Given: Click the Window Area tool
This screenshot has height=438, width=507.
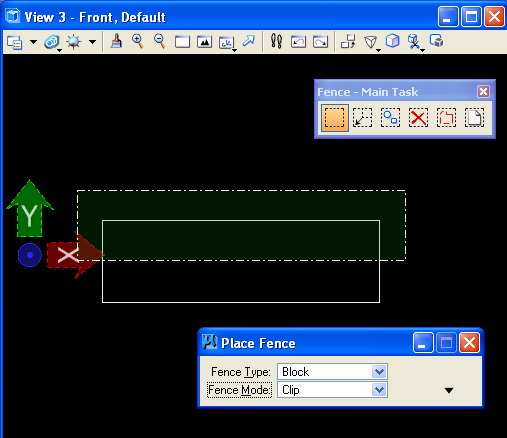Looking at the screenshot, I should pos(182,42).
